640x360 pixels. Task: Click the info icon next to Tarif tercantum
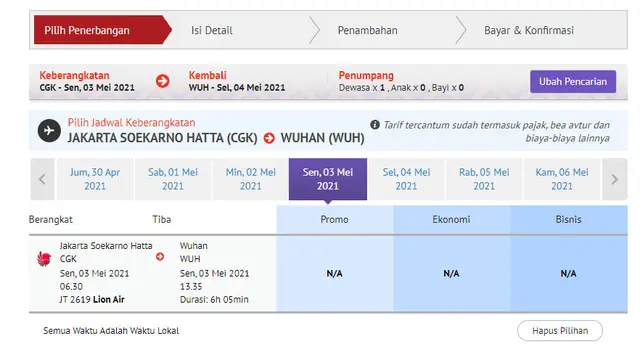375,125
